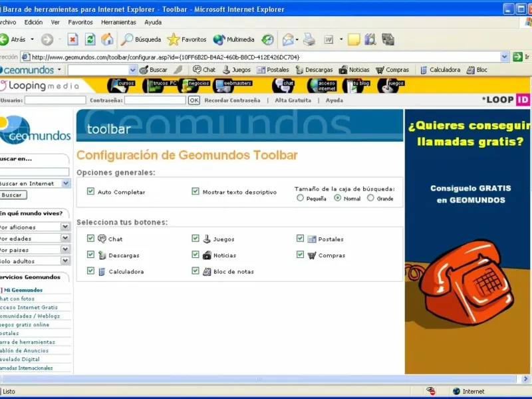Click the highlighter icon in Geomundos toolbar

click(x=178, y=70)
